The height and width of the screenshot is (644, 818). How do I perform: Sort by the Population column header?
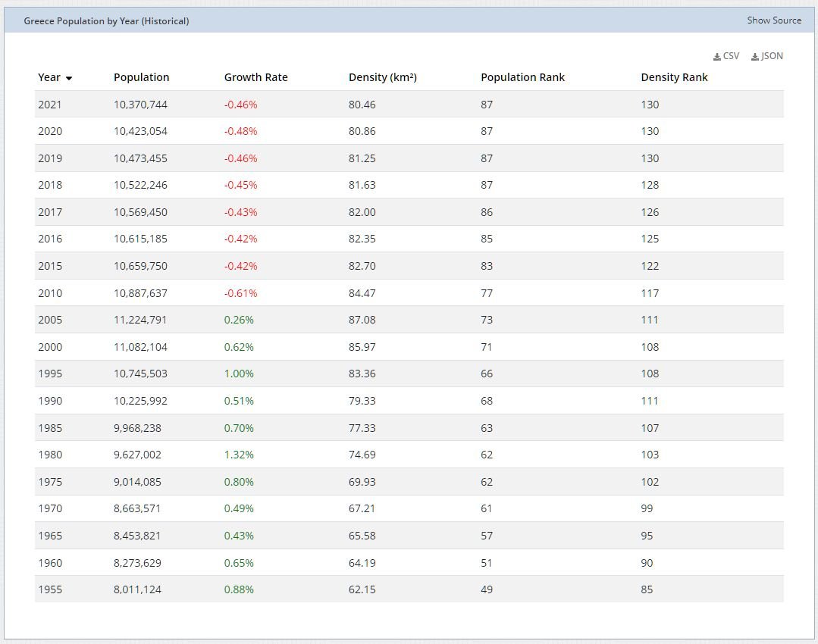pos(141,77)
